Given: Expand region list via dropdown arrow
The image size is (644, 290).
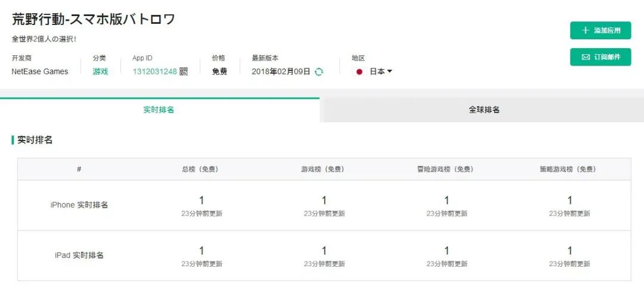Looking at the screenshot, I should (390, 71).
